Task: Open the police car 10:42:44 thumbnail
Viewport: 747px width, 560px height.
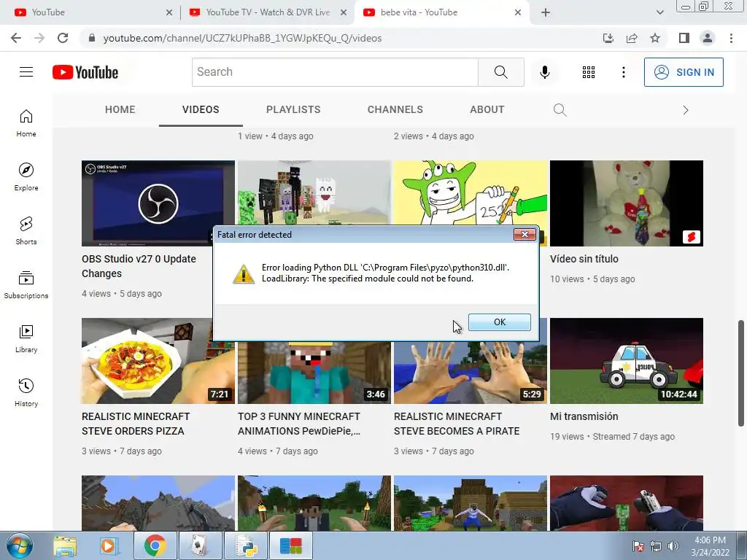Action: pyautogui.click(x=627, y=361)
